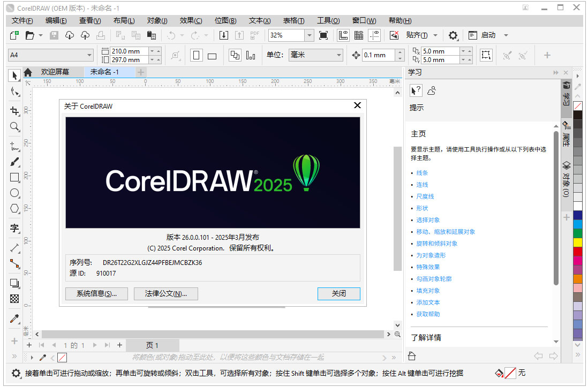The image size is (588, 387).
Task: Select the Rectangle tool
Action: click(x=14, y=177)
